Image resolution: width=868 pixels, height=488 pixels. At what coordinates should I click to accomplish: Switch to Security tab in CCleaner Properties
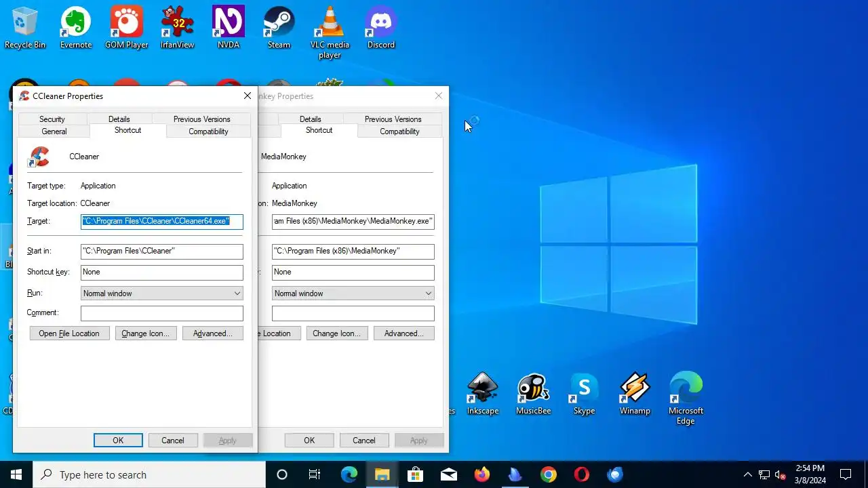pyautogui.click(x=52, y=119)
